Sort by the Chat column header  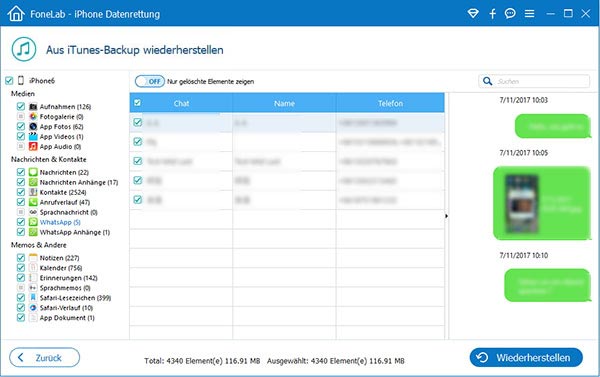[x=181, y=103]
